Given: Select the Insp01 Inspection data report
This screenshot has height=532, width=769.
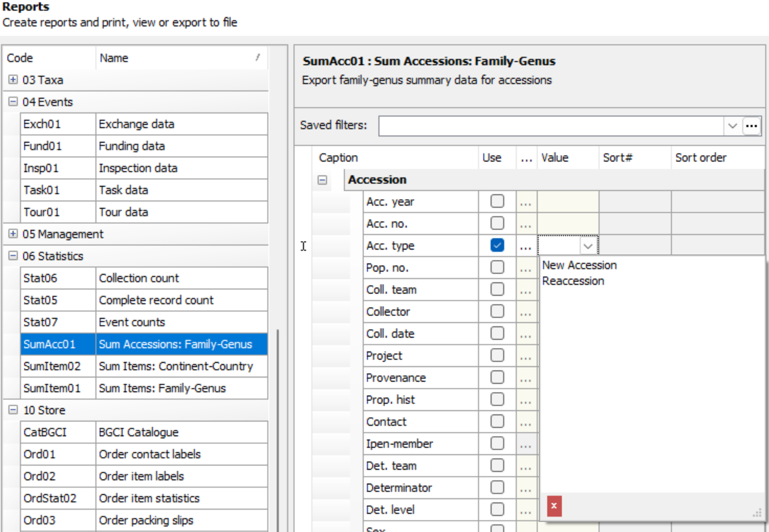Looking at the screenshot, I should pyautogui.click(x=144, y=168).
